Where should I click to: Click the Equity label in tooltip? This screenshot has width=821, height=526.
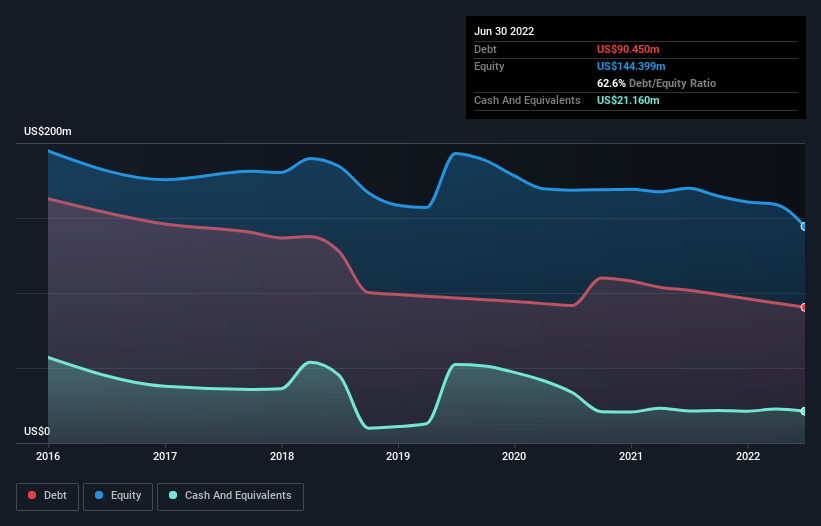(x=489, y=66)
